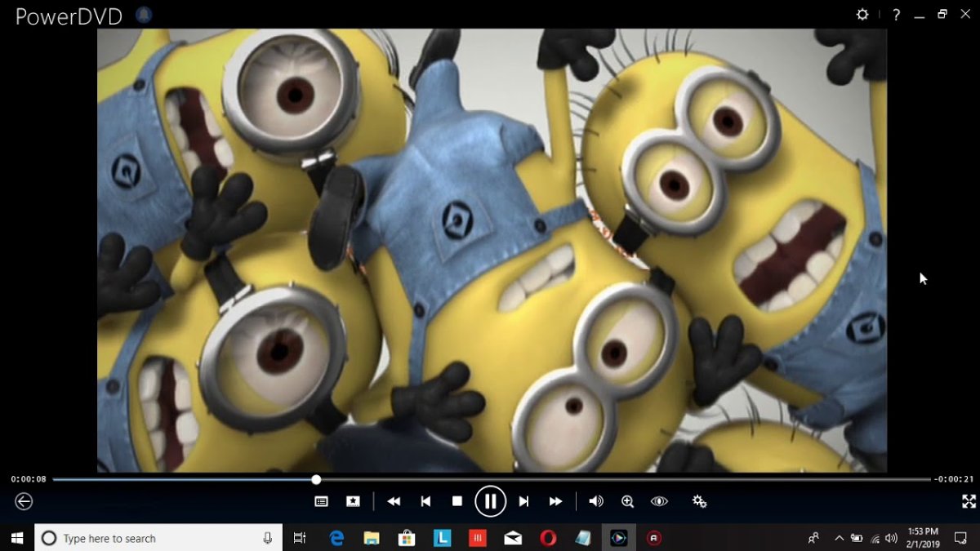
Task: Check the battery status icon
Action: [x=857, y=538]
